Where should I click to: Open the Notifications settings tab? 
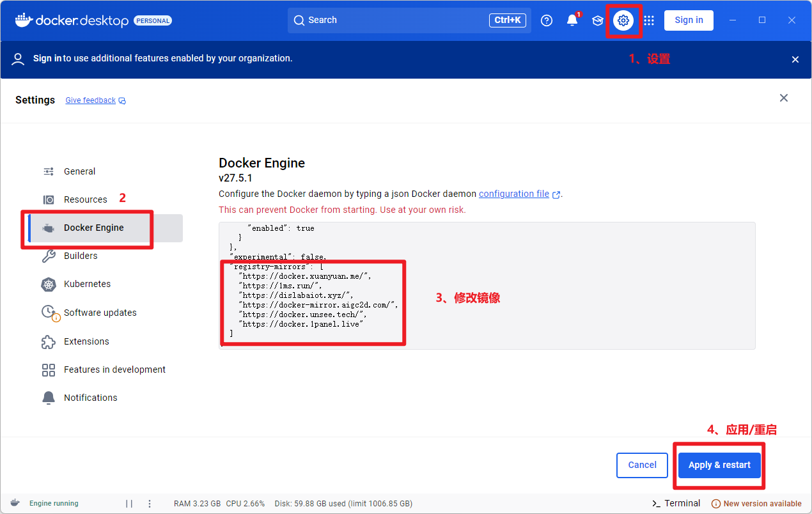click(105, 398)
